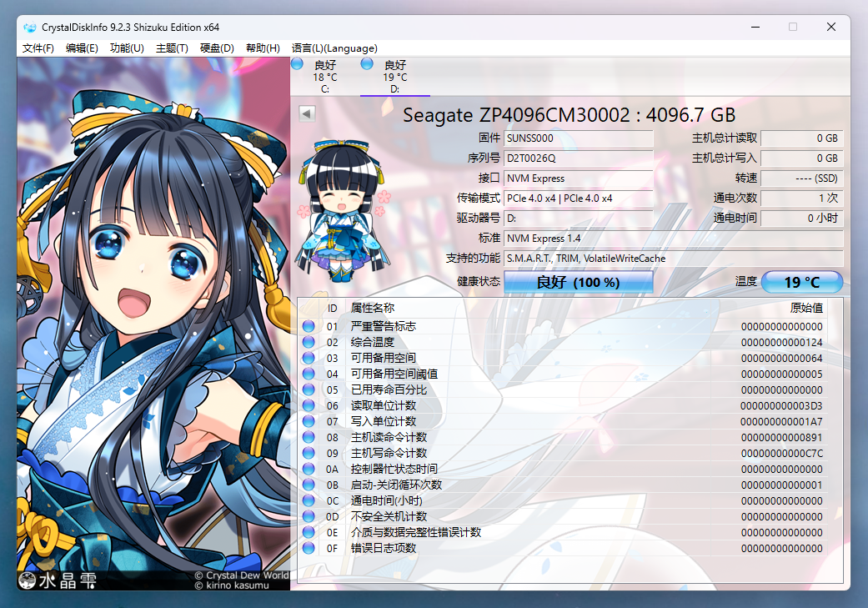The image size is (868, 608).
Task: Click raw value 0000000000891
Action: [x=781, y=438]
